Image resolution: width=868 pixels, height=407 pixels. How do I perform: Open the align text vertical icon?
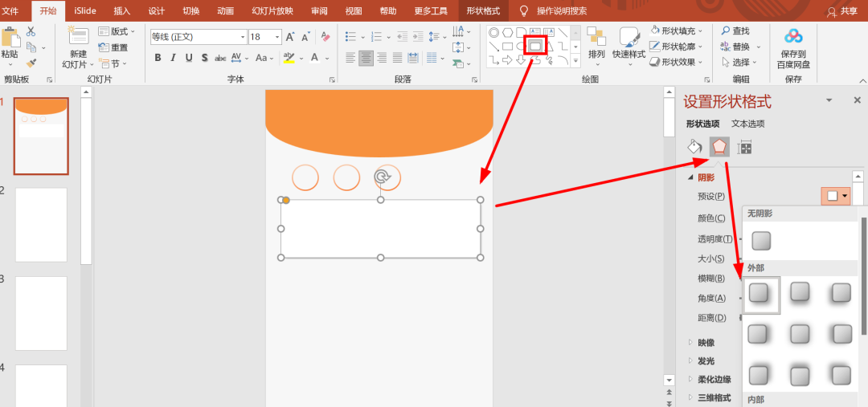click(457, 47)
